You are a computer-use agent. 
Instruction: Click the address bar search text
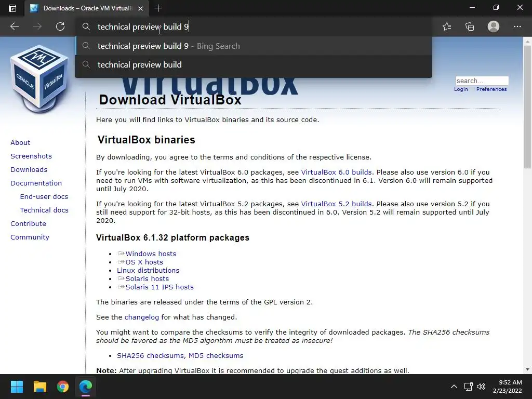(143, 27)
